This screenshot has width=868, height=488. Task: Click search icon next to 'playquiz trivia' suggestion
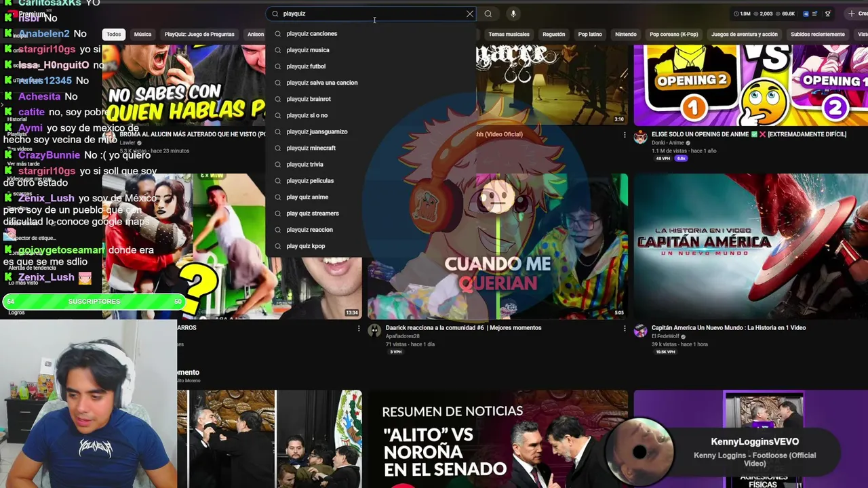coord(277,164)
